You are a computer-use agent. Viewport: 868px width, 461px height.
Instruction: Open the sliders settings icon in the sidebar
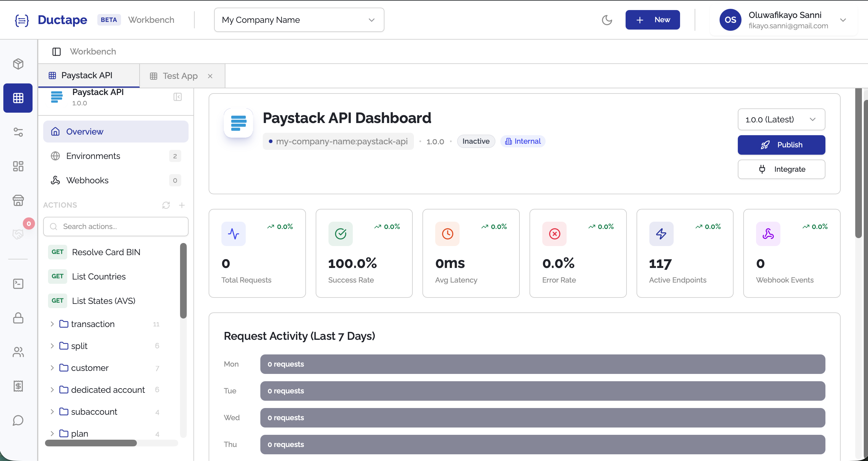[x=18, y=132]
